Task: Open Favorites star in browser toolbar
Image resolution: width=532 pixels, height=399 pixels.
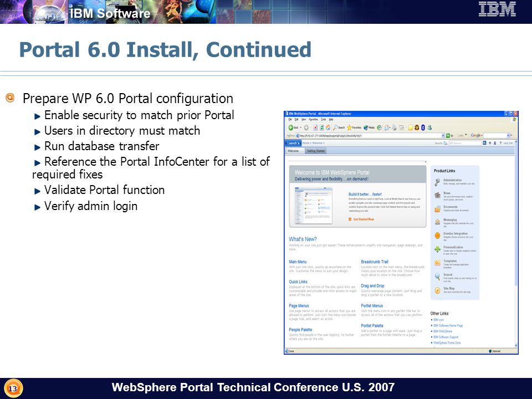Action: [x=349, y=127]
